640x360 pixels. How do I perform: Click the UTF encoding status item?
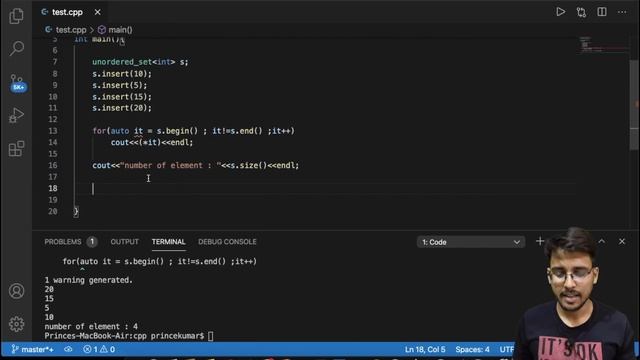(507, 349)
